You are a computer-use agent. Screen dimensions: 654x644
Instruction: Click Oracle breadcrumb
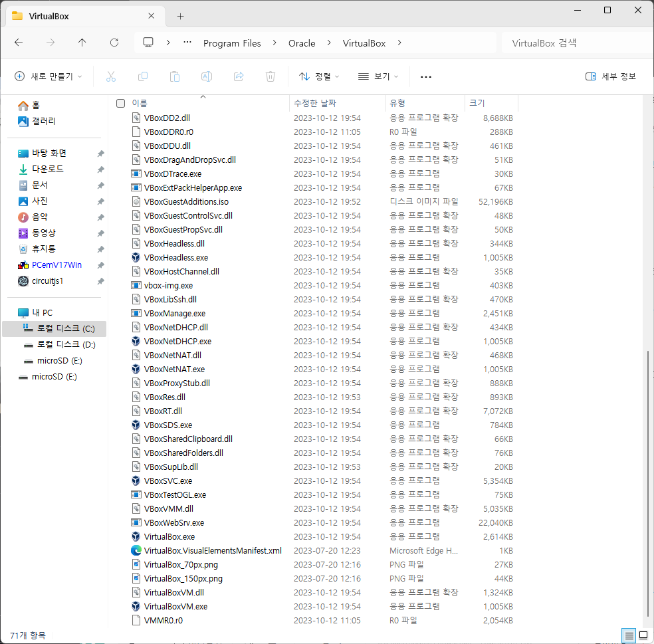[302, 43]
